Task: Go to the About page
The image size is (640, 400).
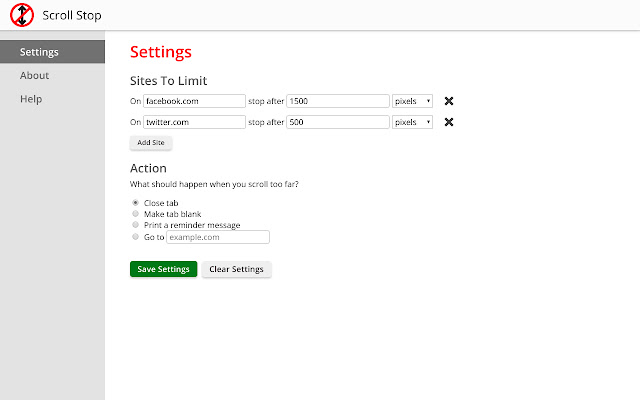Action: pos(34,76)
